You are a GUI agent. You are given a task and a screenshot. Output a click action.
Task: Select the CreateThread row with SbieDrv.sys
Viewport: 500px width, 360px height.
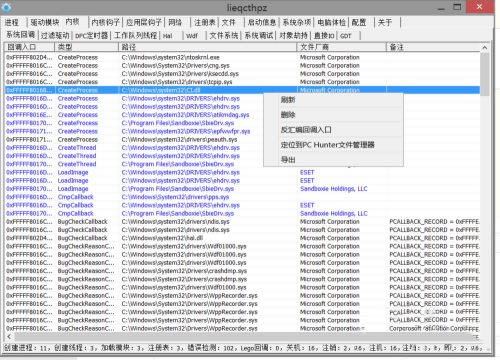pyautogui.click(x=134, y=164)
